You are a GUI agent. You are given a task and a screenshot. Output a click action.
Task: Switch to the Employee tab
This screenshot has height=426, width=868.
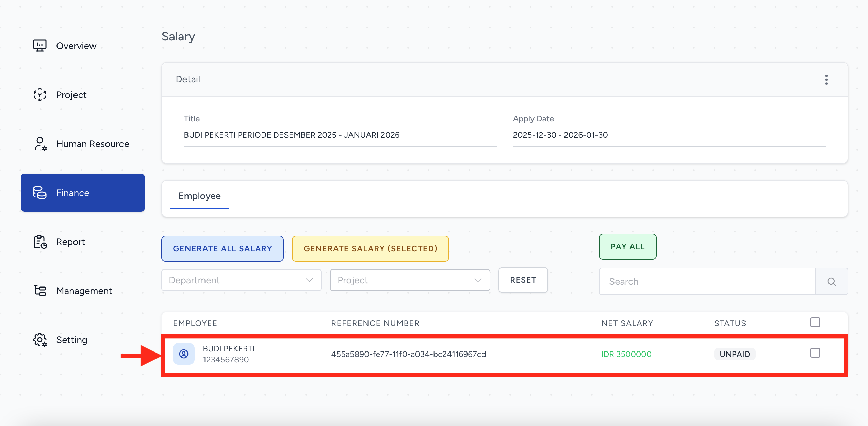199,196
